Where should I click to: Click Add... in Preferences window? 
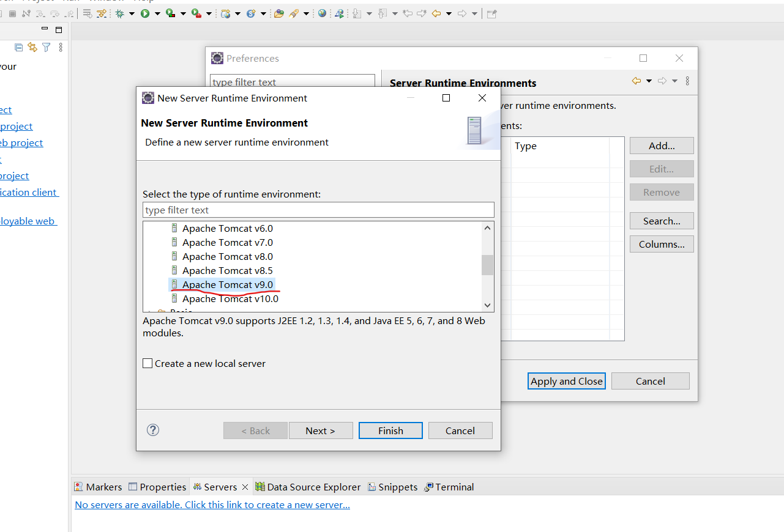coord(662,146)
